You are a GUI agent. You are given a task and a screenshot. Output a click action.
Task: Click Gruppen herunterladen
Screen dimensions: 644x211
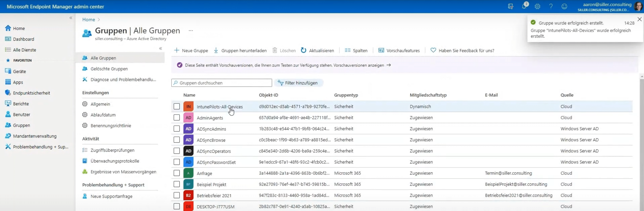tap(240, 50)
